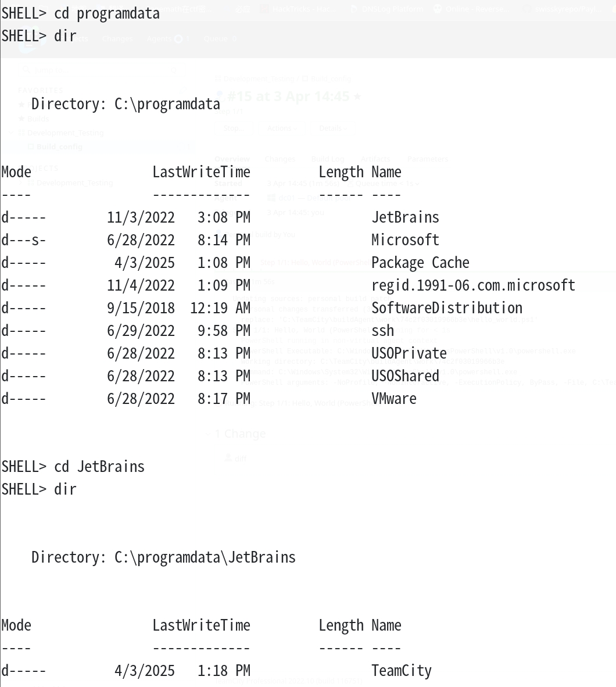
Task: Click the agent OS icon beside dc01
Action: (x=271, y=198)
